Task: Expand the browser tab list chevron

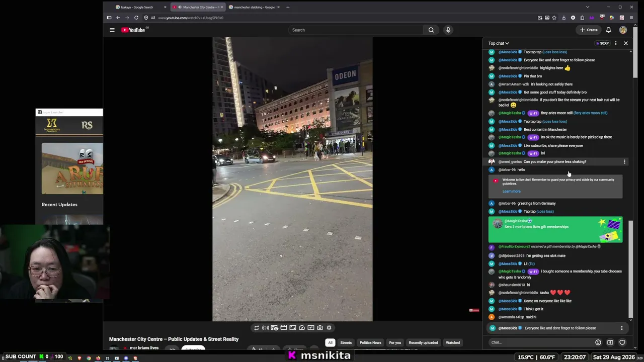Action: point(587,7)
